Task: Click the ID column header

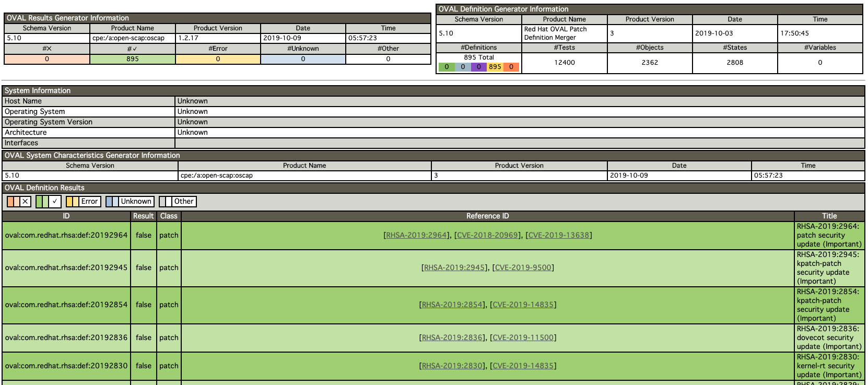Action: [x=66, y=216]
